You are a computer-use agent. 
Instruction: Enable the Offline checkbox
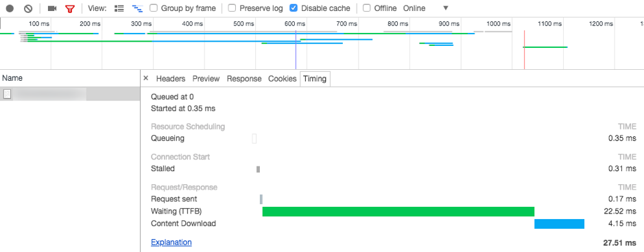(367, 8)
